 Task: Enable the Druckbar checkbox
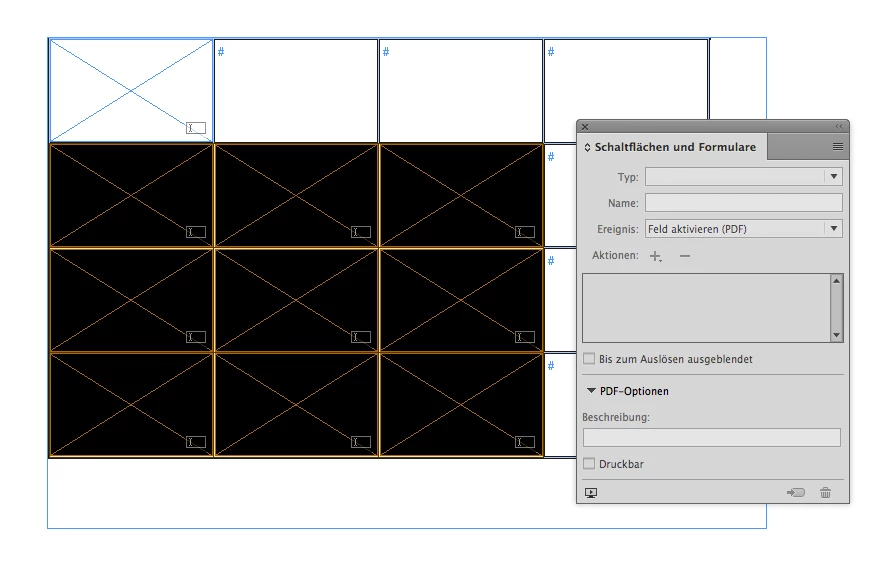[589, 464]
